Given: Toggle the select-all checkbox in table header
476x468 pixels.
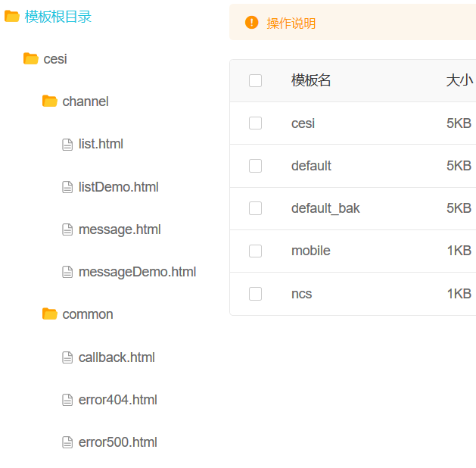Looking at the screenshot, I should pyautogui.click(x=255, y=81).
